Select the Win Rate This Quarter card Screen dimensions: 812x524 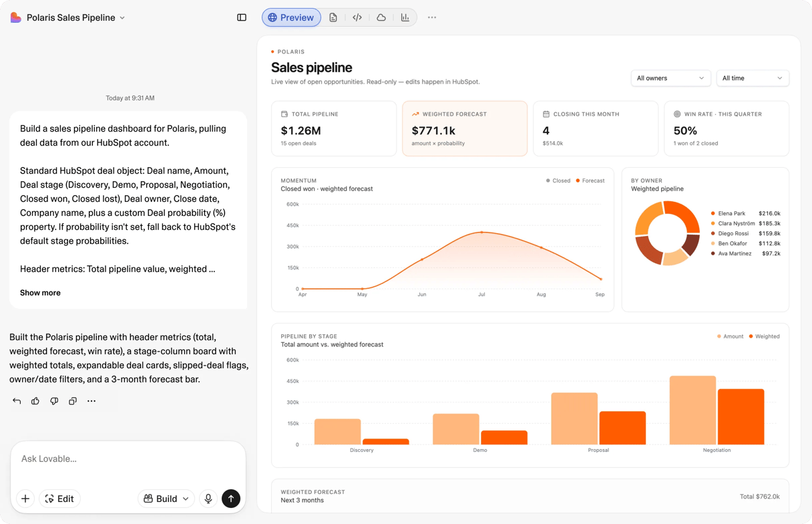tap(727, 128)
